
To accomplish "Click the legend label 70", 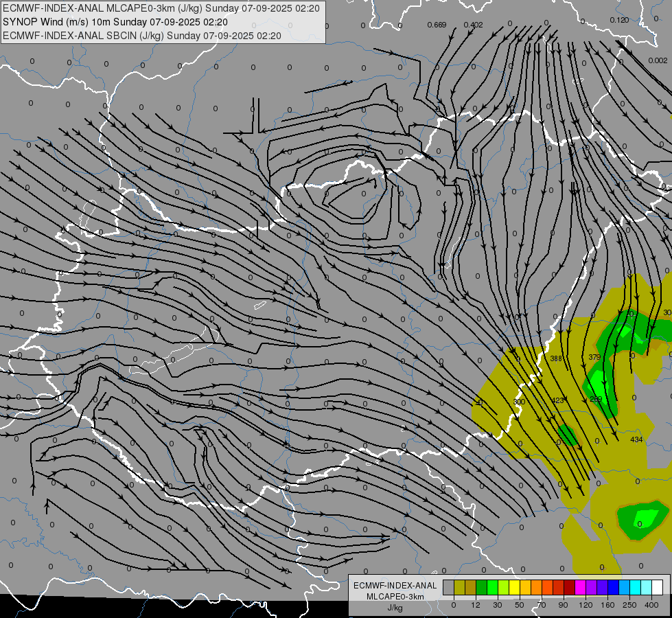I will (x=542, y=605).
